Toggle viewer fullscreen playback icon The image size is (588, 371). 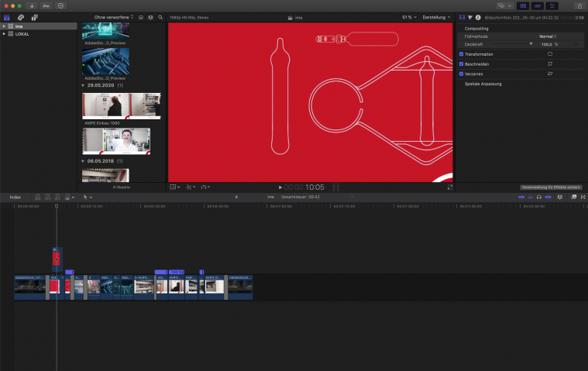pyautogui.click(x=449, y=187)
